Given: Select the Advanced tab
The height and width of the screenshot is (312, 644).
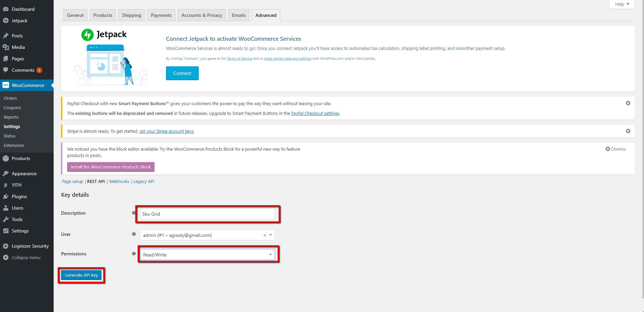Looking at the screenshot, I should (x=266, y=15).
